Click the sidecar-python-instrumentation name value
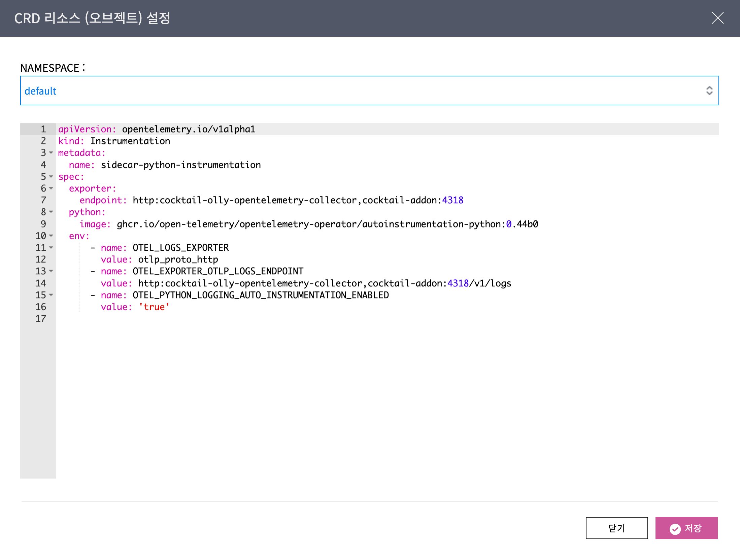 pos(181,165)
